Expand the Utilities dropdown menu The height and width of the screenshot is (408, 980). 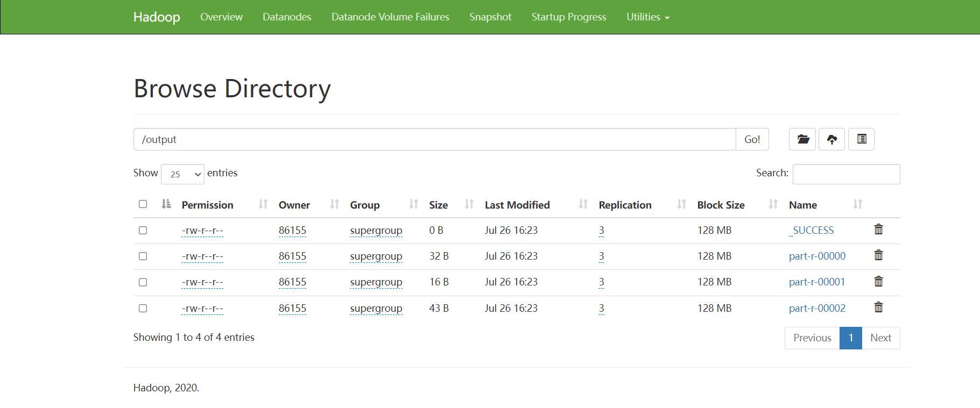(648, 17)
